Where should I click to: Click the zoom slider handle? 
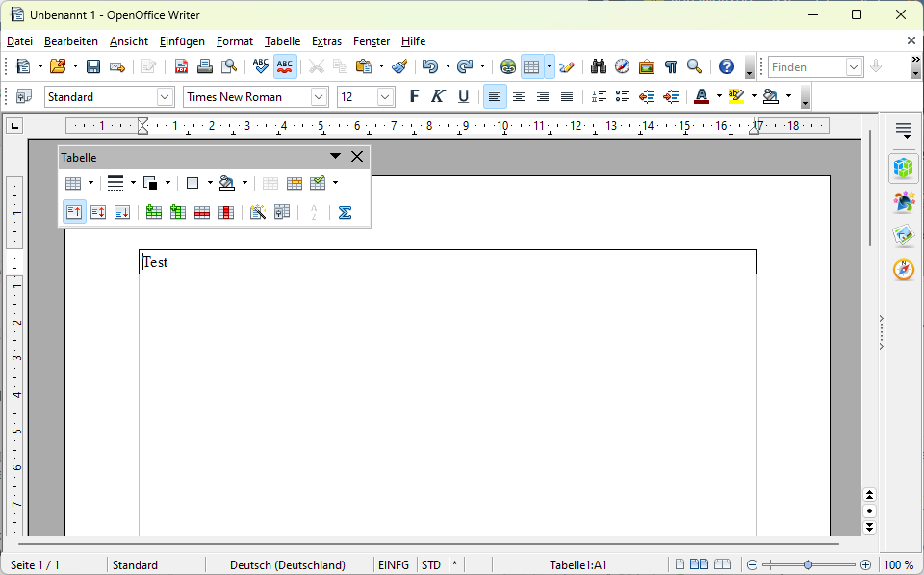808,565
